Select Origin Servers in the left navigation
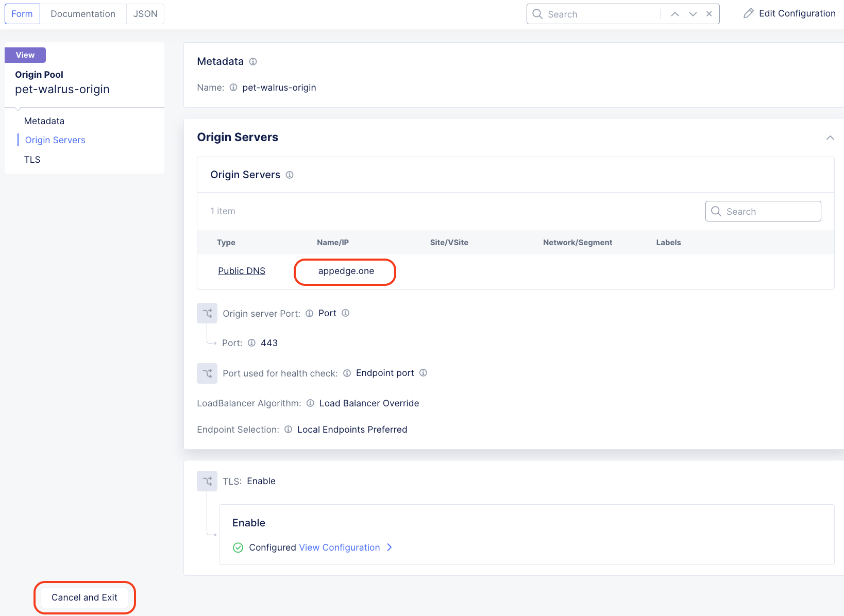The height and width of the screenshot is (616, 844). click(55, 140)
